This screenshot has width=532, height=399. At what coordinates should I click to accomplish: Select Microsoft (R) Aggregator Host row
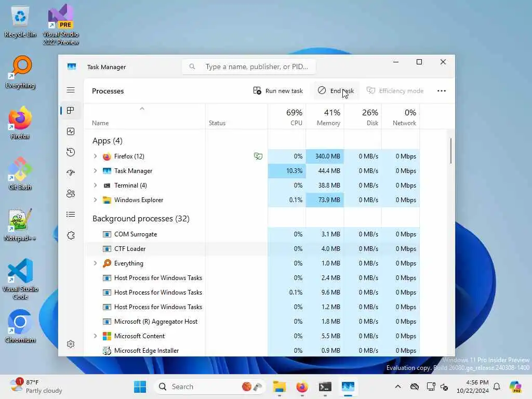pos(252,321)
